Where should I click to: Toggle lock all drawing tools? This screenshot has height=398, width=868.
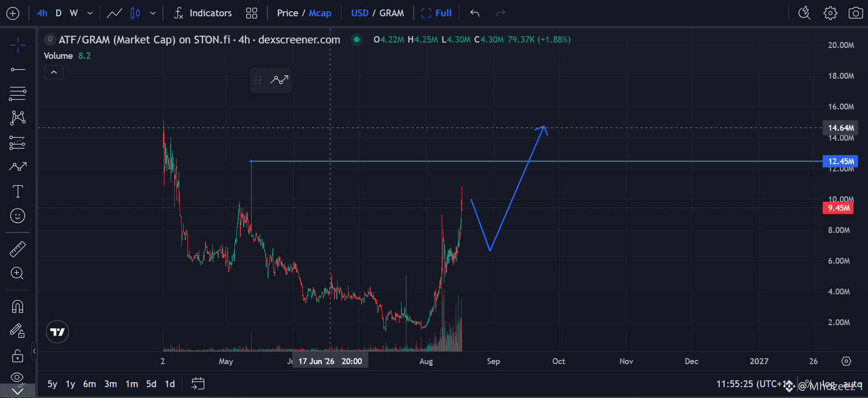(18, 356)
